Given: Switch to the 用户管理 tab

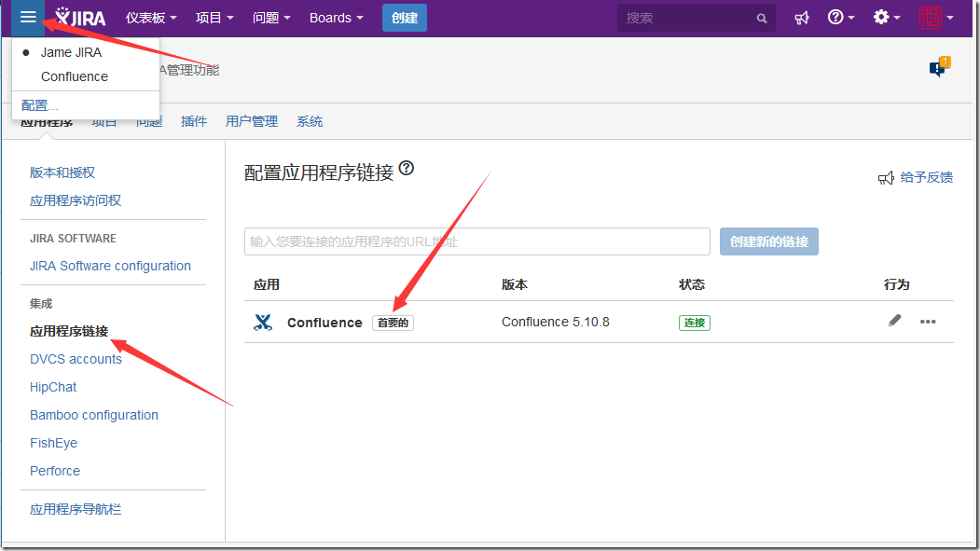Looking at the screenshot, I should [x=251, y=121].
